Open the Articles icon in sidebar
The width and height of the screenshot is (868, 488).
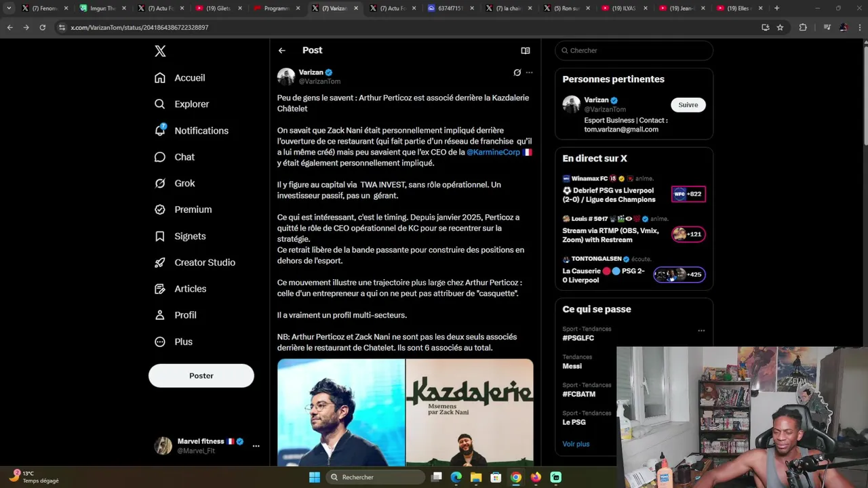click(160, 289)
